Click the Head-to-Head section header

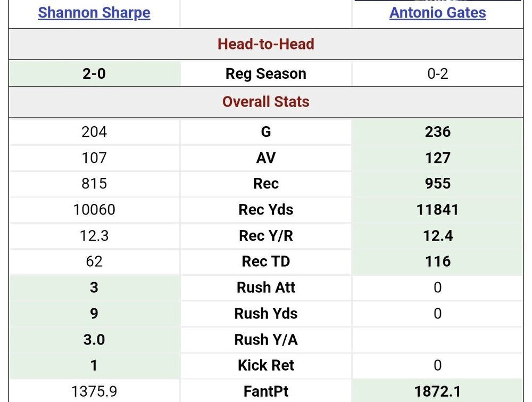tap(265, 44)
